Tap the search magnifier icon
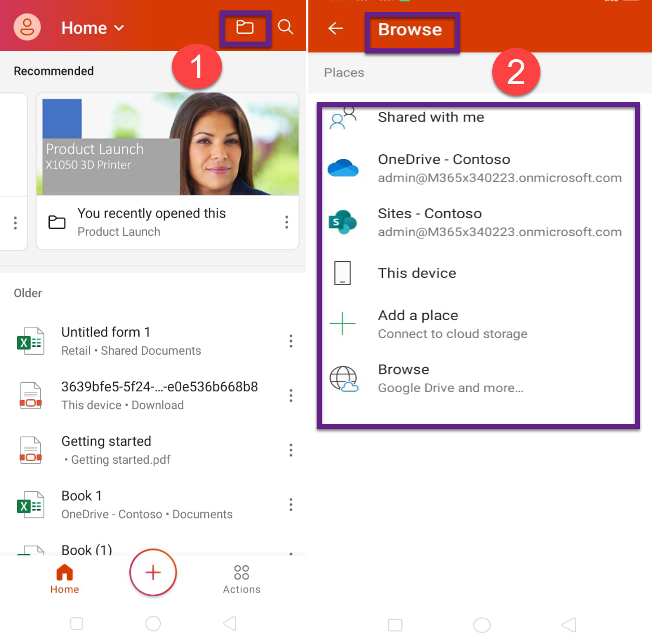The image size is (652, 644). coord(286,27)
